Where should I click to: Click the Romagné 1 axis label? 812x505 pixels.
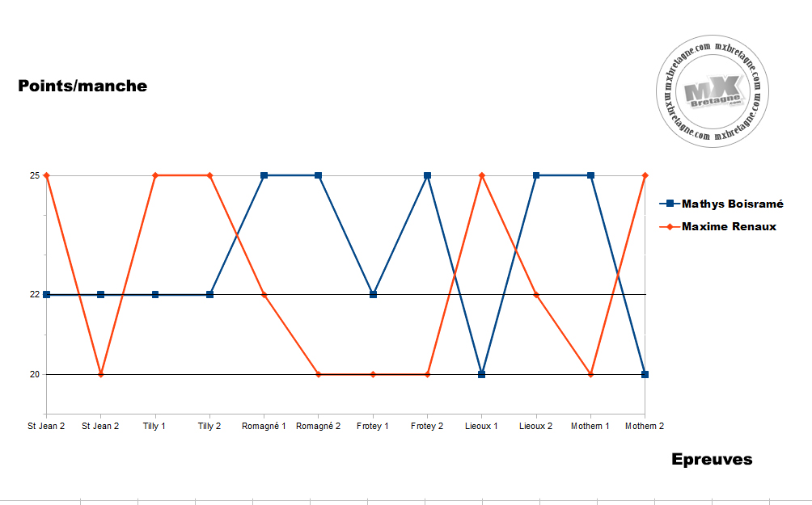[x=264, y=426]
